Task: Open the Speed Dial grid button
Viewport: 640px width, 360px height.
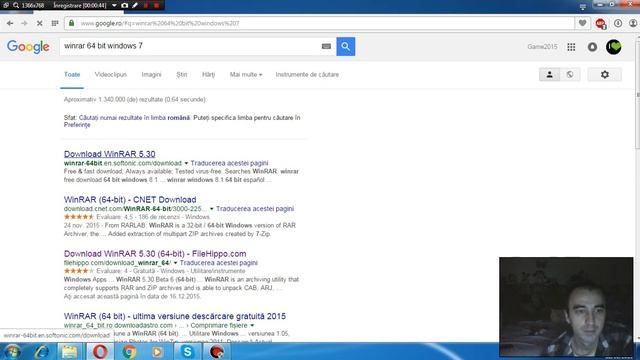Action: pos(55,23)
